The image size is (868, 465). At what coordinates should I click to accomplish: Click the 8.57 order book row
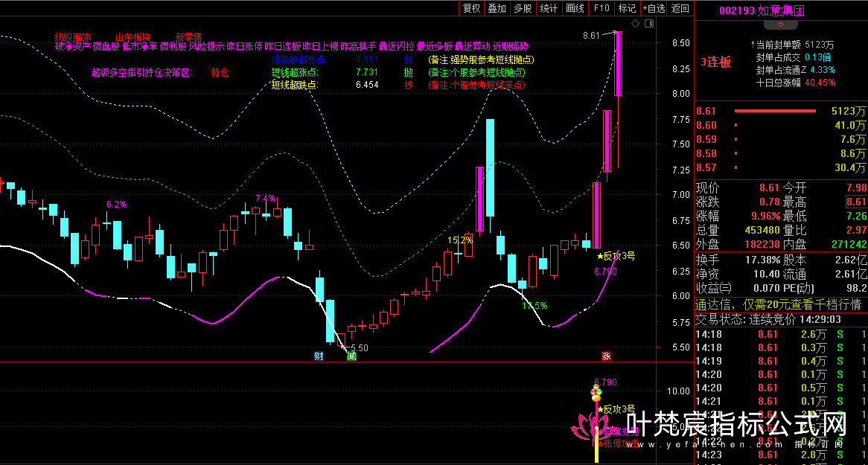[x=781, y=167]
